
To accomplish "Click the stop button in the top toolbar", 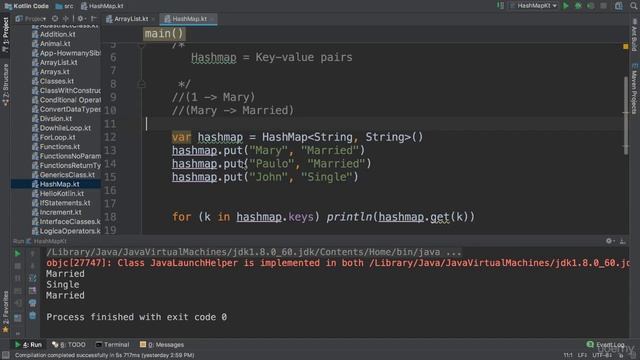I will coord(603,6).
